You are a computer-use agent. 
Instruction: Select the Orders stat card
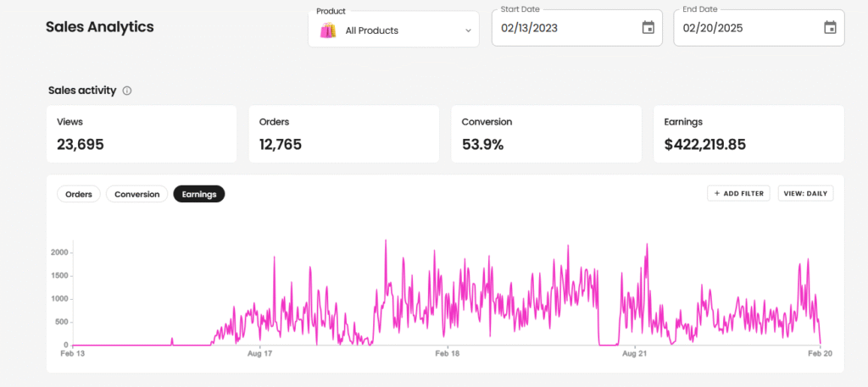pos(343,134)
